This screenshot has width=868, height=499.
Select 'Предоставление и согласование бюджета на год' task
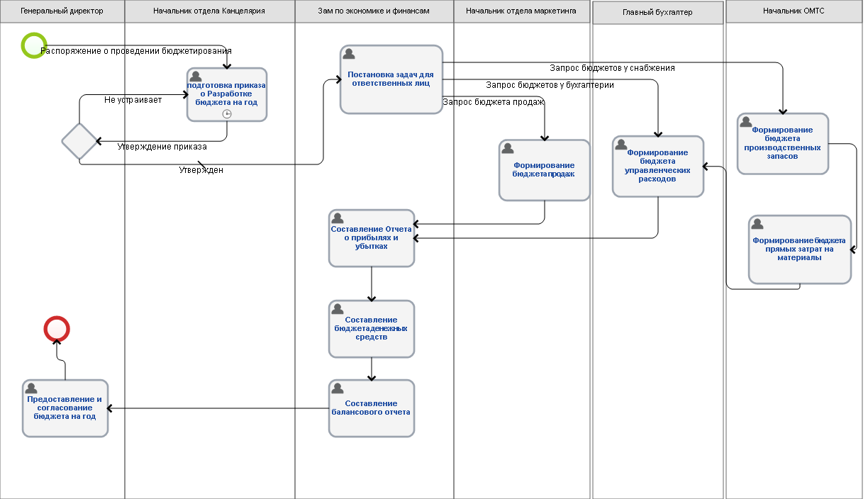(65, 408)
